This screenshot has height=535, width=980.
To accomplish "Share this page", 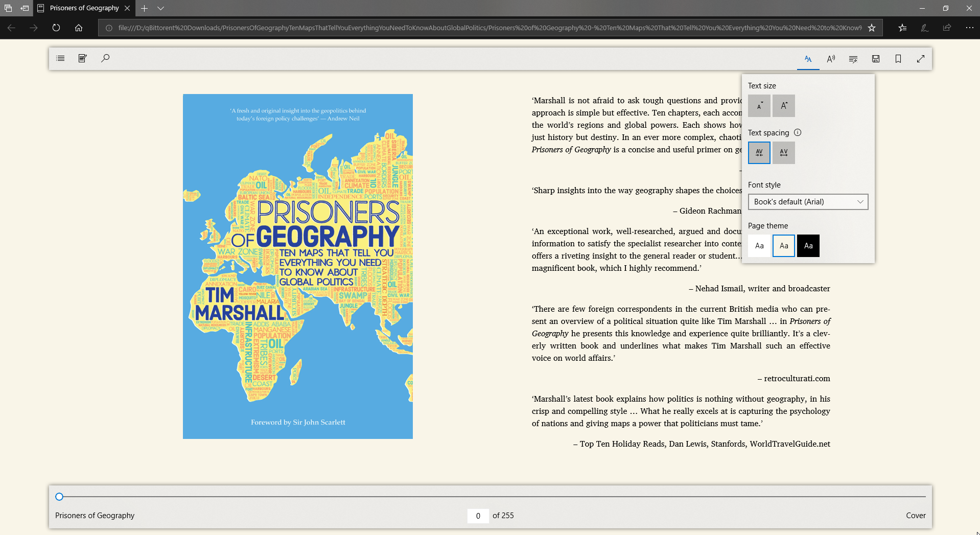I will (x=947, y=28).
